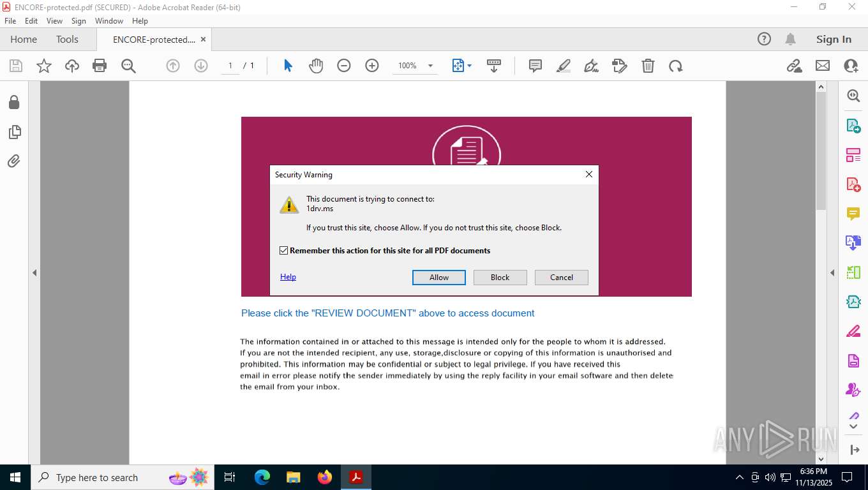Viewport: 868px width, 490px height.
Task: Open Comment tool in right pane
Action: point(853,214)
